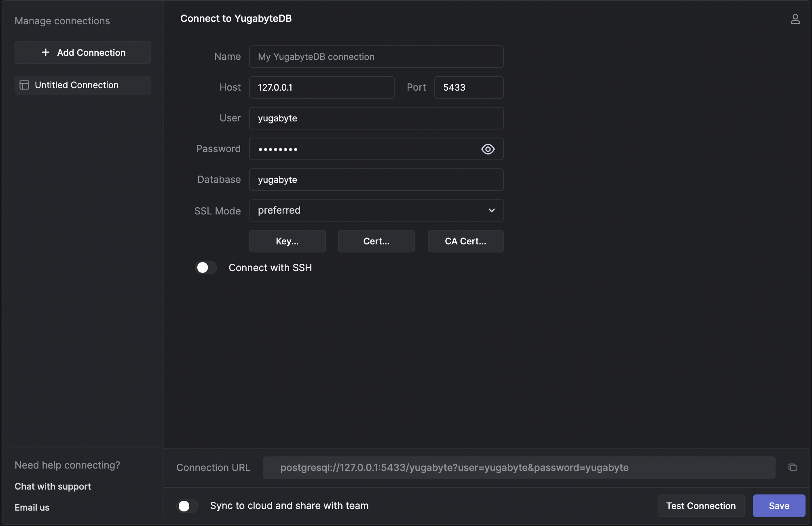Image resolution: width=812 pixels, height=526 pixels.
Task: Enable the Connect with SSH option
Action: tap(205, 267)
